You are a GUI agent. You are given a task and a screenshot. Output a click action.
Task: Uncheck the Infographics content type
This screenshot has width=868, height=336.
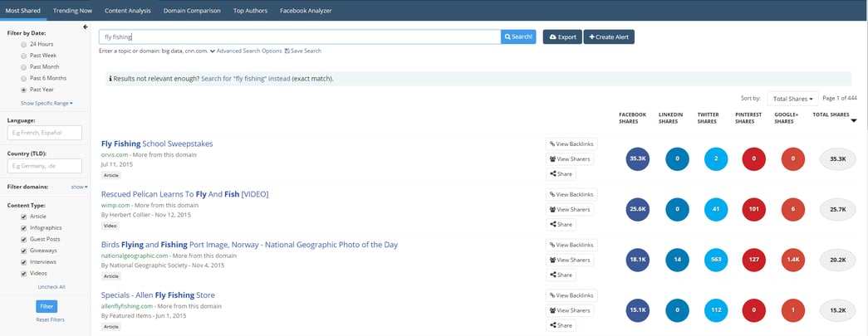(24, 227)
